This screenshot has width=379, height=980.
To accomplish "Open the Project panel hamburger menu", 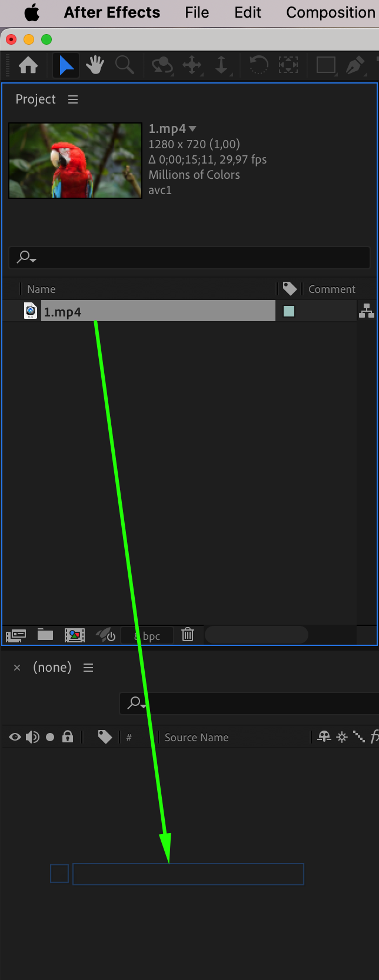I will coord(73,99).
